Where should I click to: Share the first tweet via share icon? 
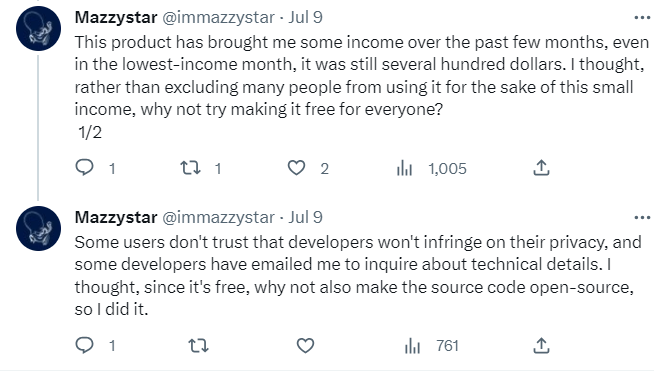(541, 168)
